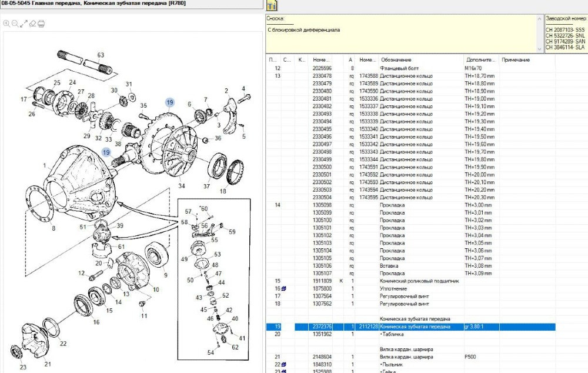Screen dimensions: 588x373
Task: Click callout 62 in the inset diagram box
Action: (235, 347)
